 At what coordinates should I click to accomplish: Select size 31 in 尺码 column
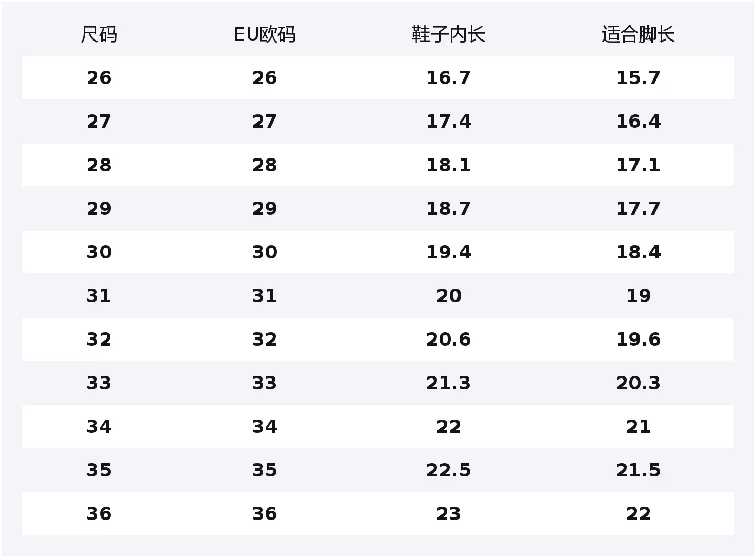coord(99,296)
